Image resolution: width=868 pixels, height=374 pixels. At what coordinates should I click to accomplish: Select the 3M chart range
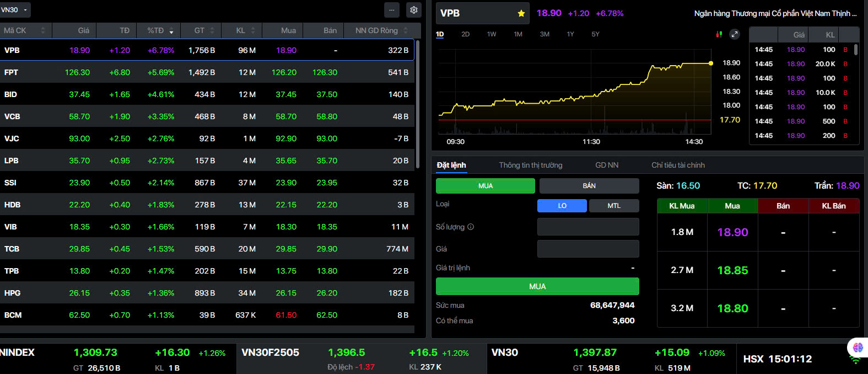544,34
